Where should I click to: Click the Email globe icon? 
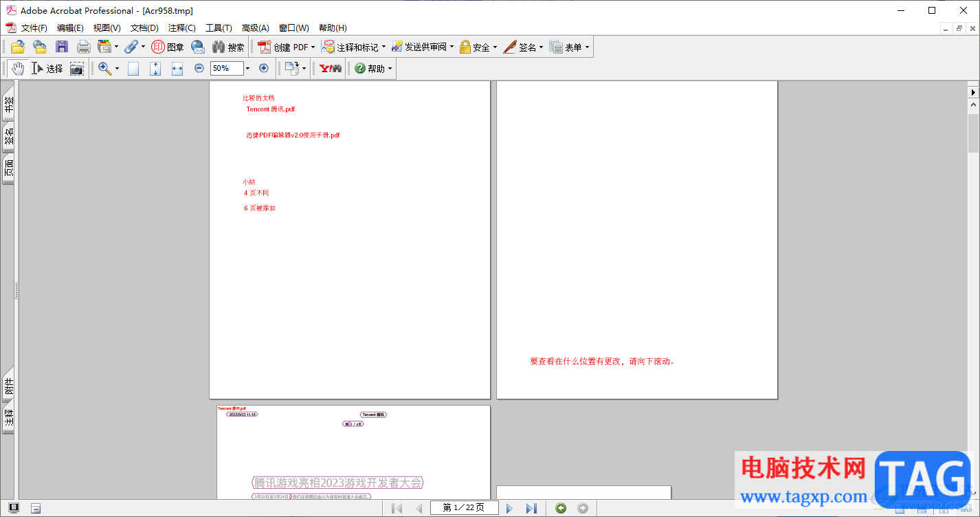click(198, 47)
